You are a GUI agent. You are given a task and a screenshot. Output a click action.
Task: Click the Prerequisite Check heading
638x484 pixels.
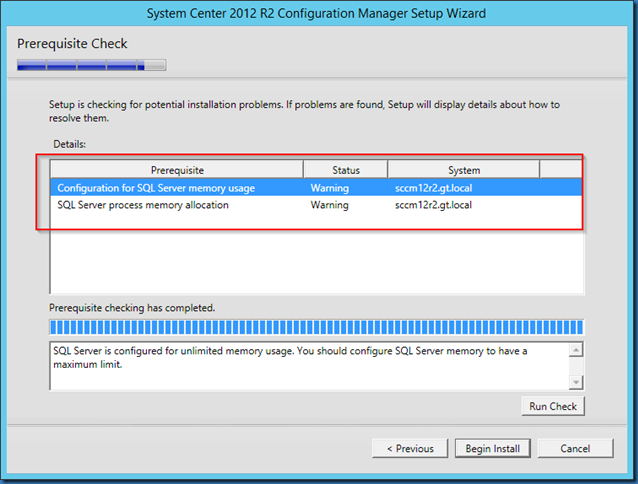(72, 44)
